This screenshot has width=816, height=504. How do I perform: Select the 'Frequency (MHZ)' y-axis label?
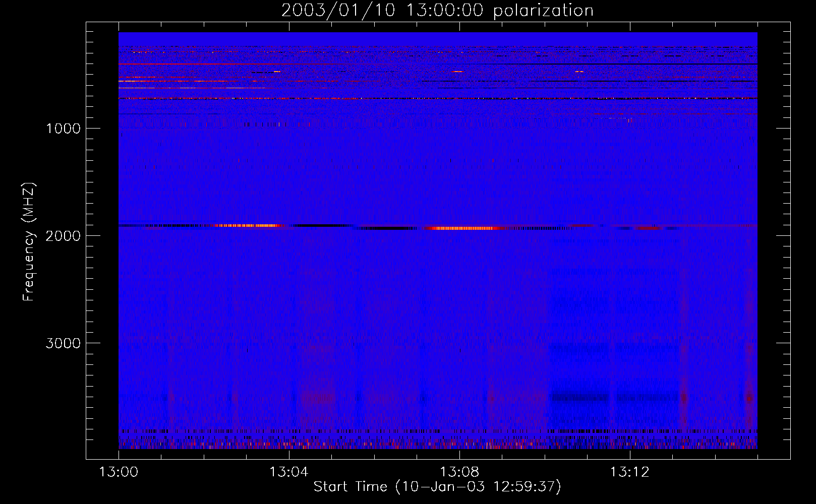pos(29,242)
